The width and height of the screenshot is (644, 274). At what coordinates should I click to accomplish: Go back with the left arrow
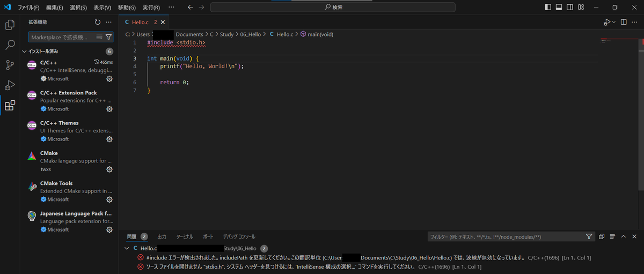click(x=191, y=8)
